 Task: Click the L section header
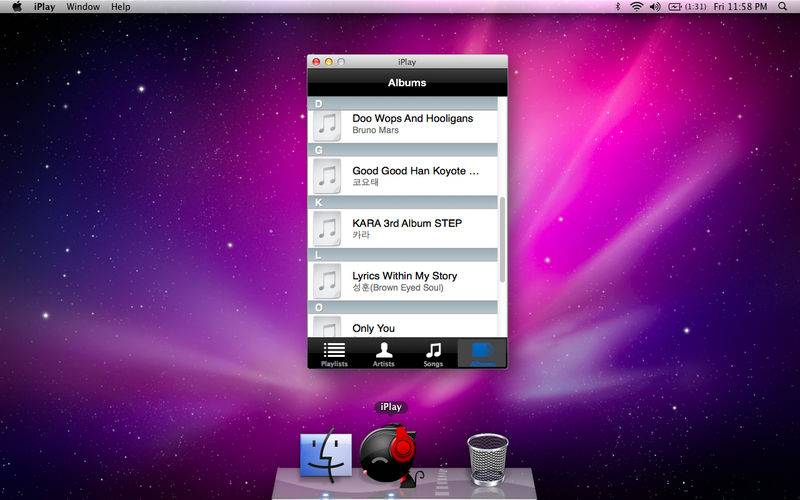click(403, 255)
